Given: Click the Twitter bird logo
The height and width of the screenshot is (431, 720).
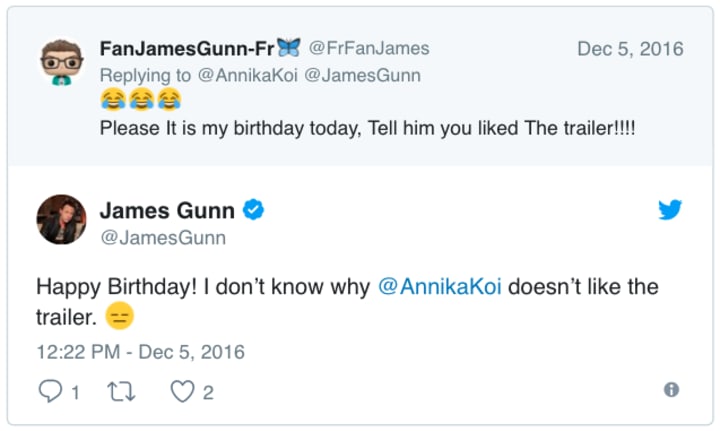Looking at the screenshot, I should click(670, 210).
